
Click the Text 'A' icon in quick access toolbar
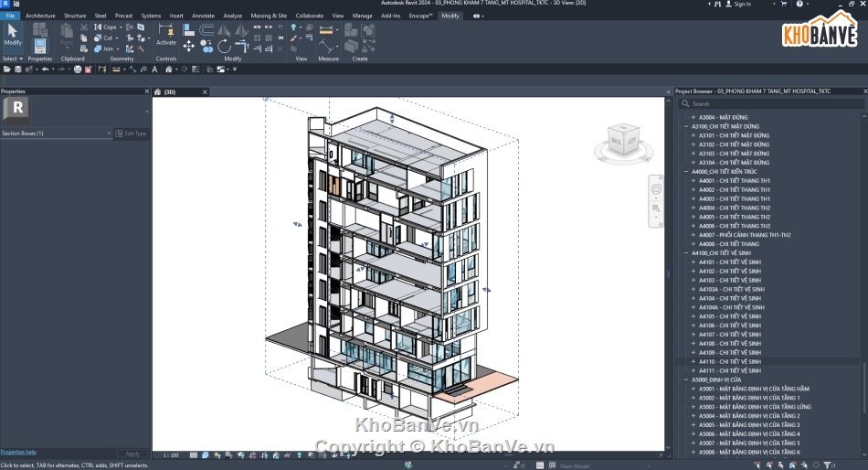pyautogui.click(x=154, y=69)
